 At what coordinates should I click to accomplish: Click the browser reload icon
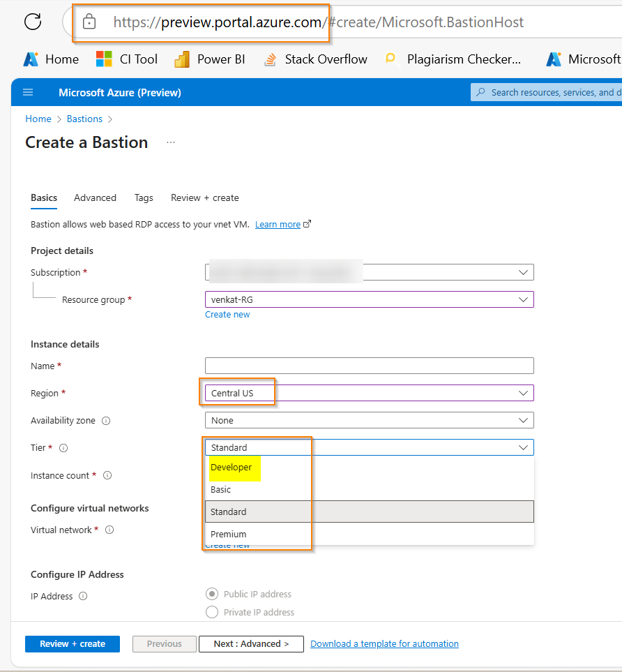(x=33, y=22)
